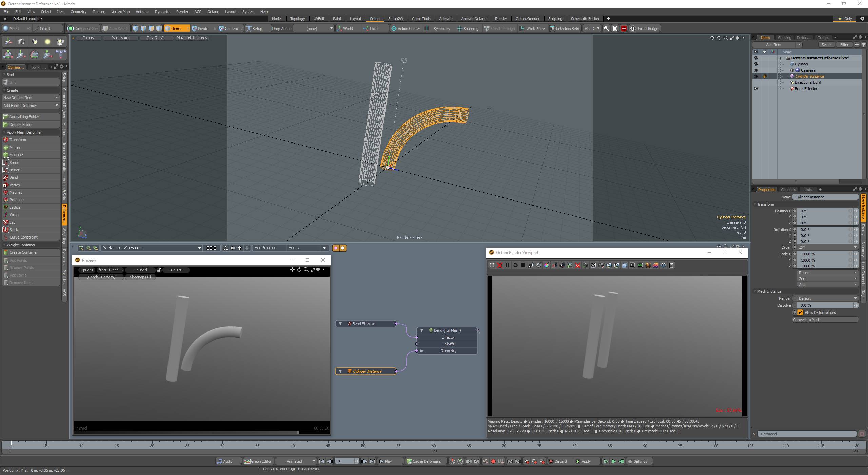The height and width of the screenshot is (475, 868).
Task: Pause the Octane render
Action: click(x=508, y=265)
